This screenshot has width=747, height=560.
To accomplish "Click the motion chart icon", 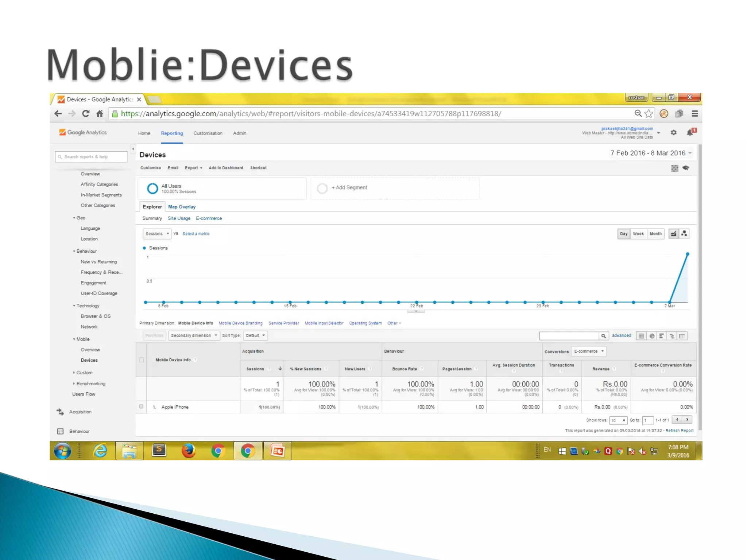I will [x=684, y=234].
